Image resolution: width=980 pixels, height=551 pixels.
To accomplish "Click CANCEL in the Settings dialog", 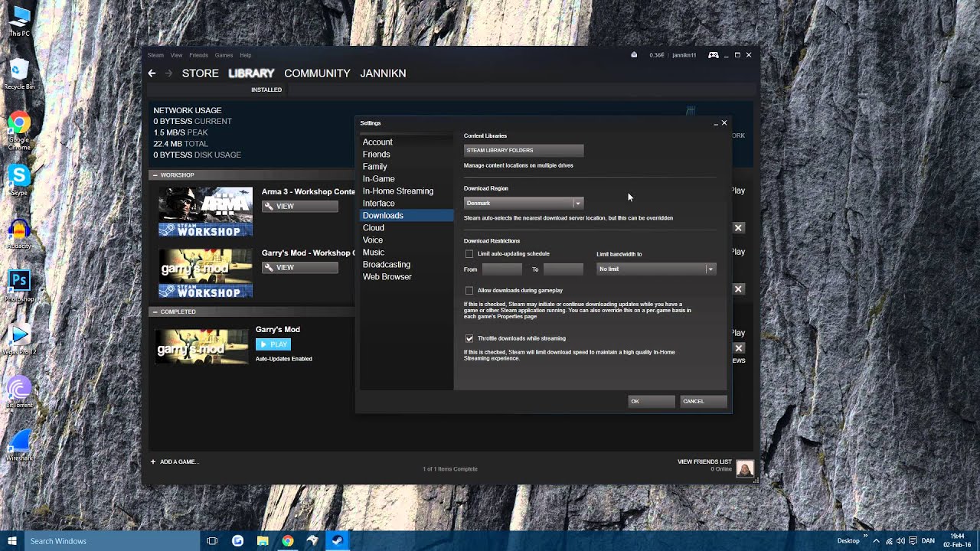I will pos(704,401).
